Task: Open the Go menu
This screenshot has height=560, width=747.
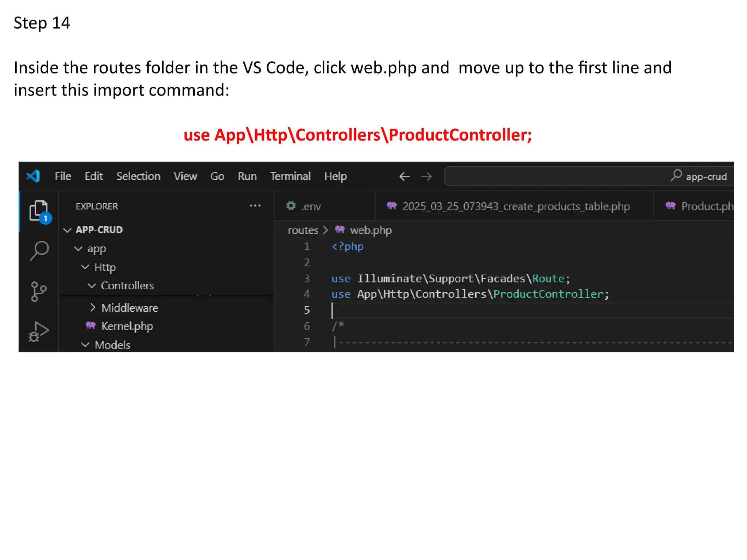Action: coord(217,176)
